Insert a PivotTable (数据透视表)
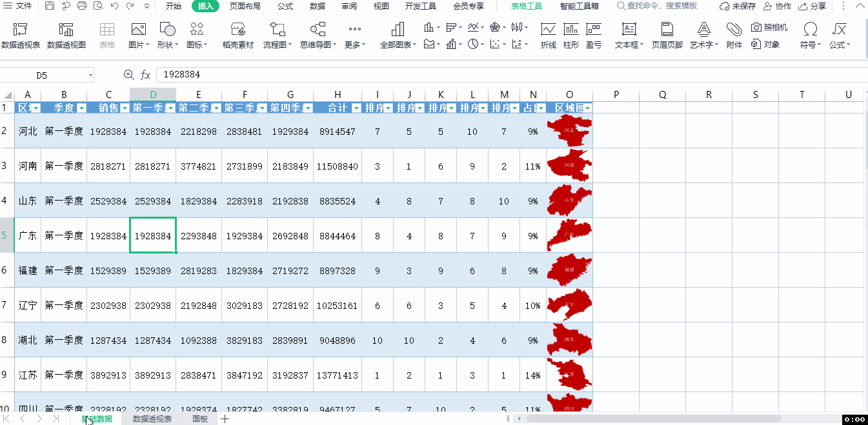Image resolution: width=868 pixels, height=425 pixels. click(x=21, y=36)
